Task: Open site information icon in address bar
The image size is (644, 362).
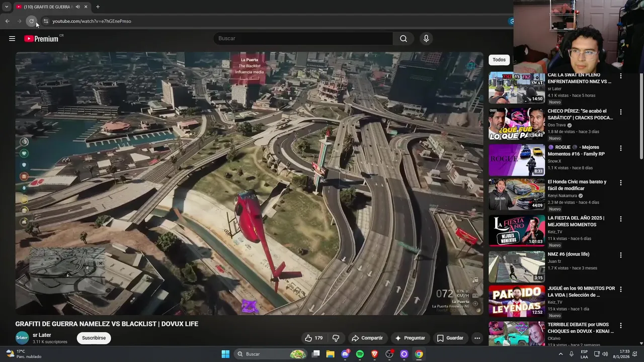Action: pyautogui.click(x=45, y=21)
